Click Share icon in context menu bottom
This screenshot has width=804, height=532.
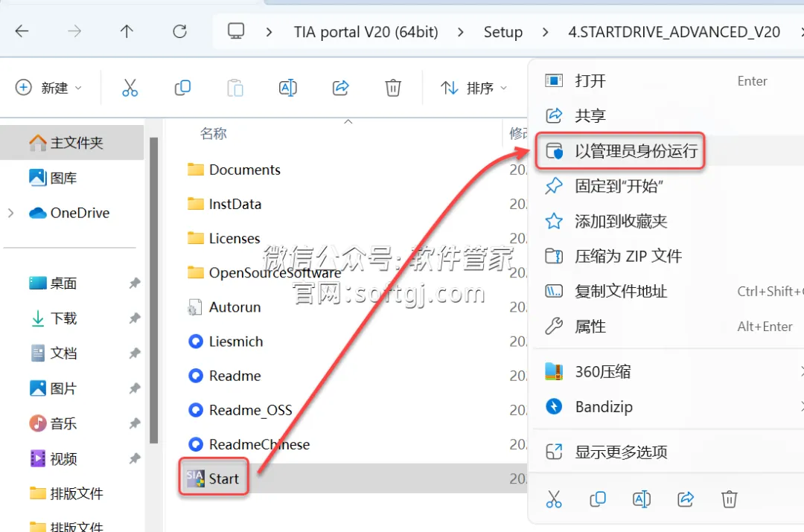686,499
